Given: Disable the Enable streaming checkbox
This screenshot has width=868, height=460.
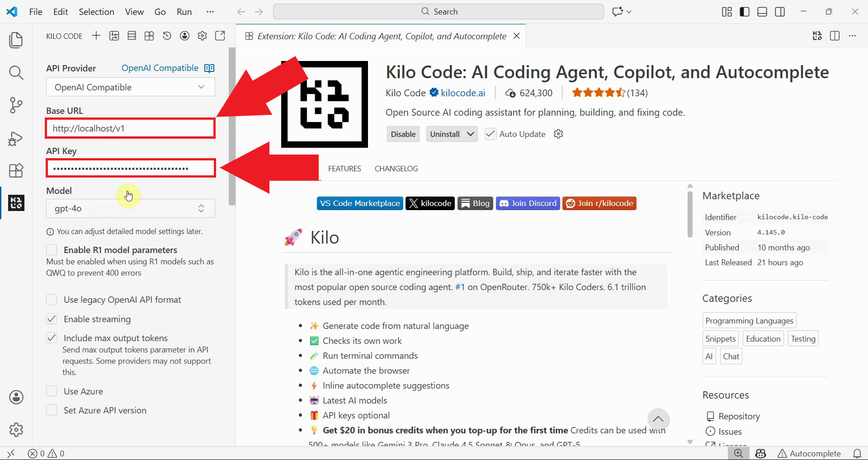Looking at the screenshot, I should [52, 319].
